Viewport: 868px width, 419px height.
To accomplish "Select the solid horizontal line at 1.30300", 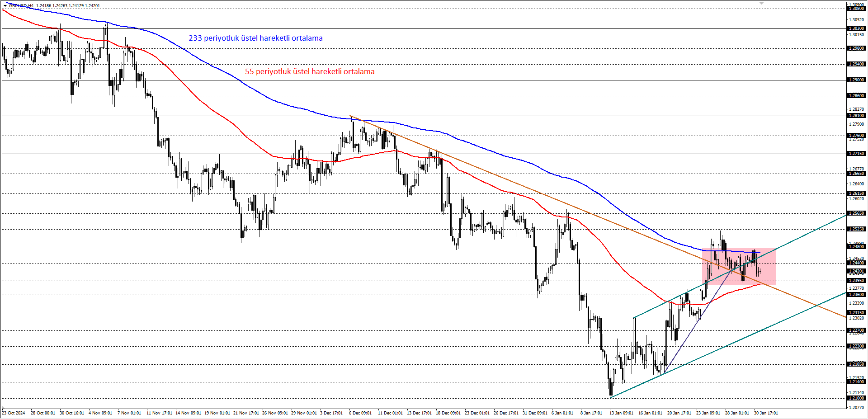I will (424, 28).
